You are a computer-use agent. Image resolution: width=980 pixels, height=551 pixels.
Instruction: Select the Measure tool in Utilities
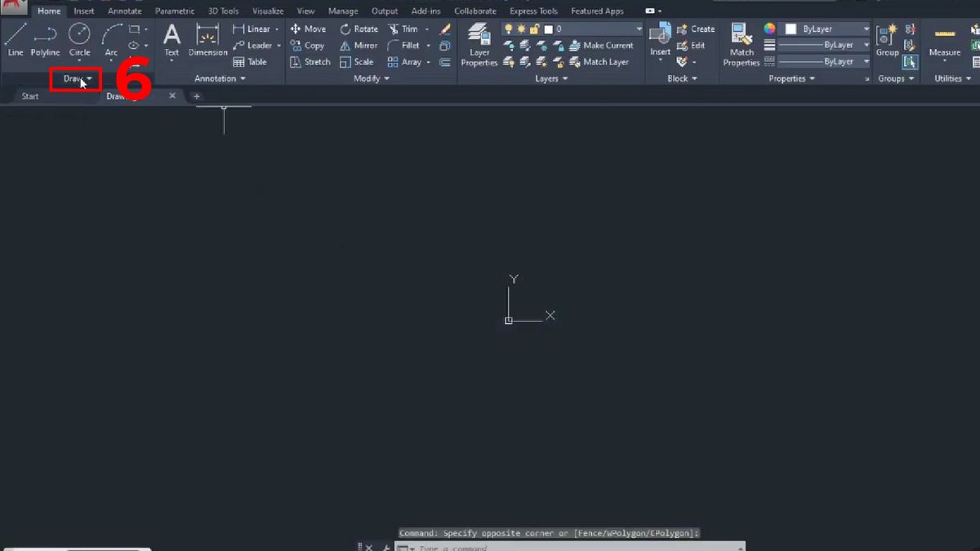(x=944, y=41)
